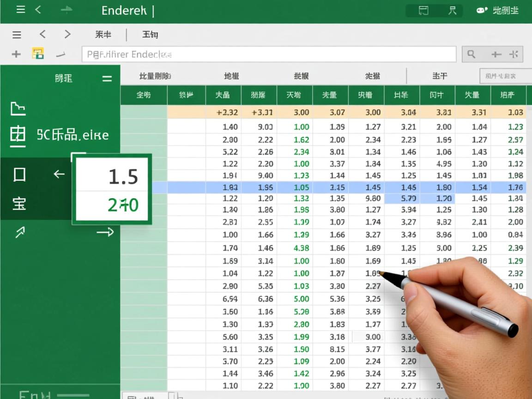The image size is (532, 399).
Task: Open the 全物 column header menu
Action: click(143, 95)
